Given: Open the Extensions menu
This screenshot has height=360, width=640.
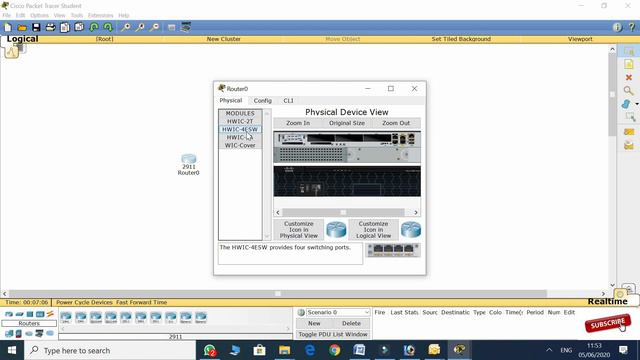Looking at the screenshot, I should [x=100, y=15].
